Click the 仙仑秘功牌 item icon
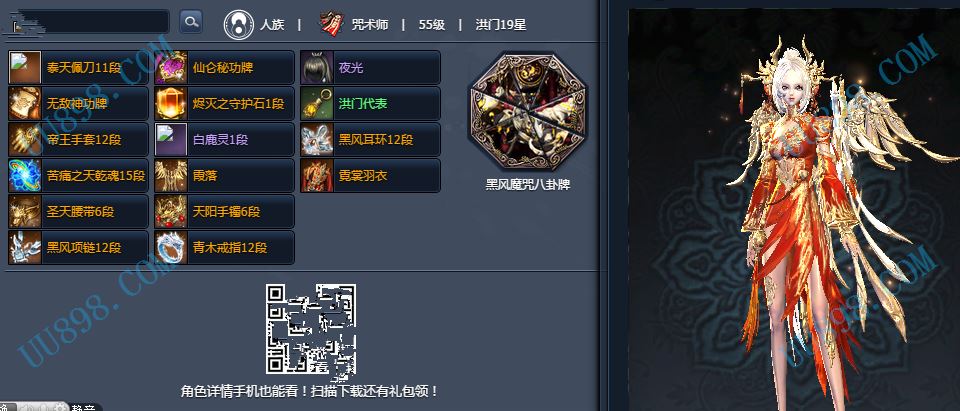 coord(171,67)
